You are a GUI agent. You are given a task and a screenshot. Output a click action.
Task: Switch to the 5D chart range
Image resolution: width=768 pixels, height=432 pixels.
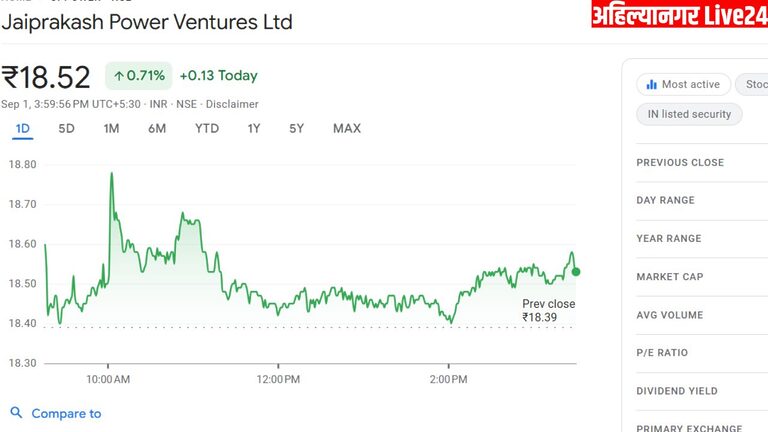pyautogui.click(x=66, y=128)
